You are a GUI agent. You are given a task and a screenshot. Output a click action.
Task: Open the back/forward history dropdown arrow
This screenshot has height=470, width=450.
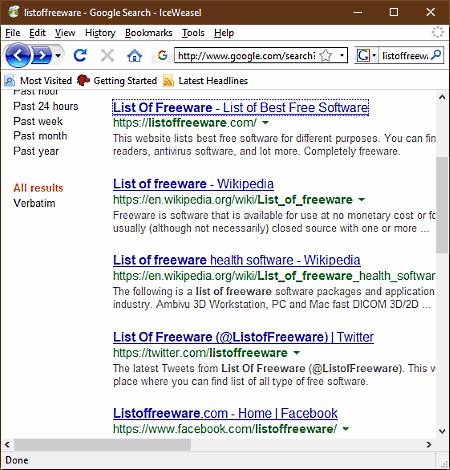tap(58, 55)
